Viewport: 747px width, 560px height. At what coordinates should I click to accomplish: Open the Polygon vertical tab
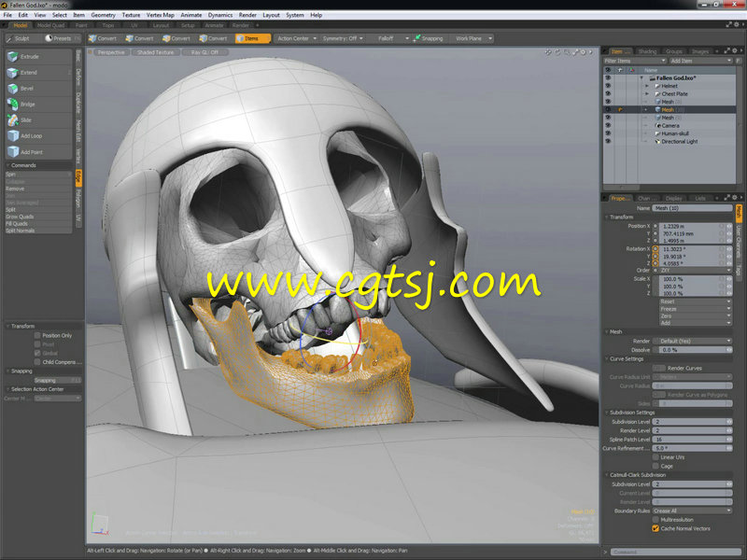pos(78,199)
